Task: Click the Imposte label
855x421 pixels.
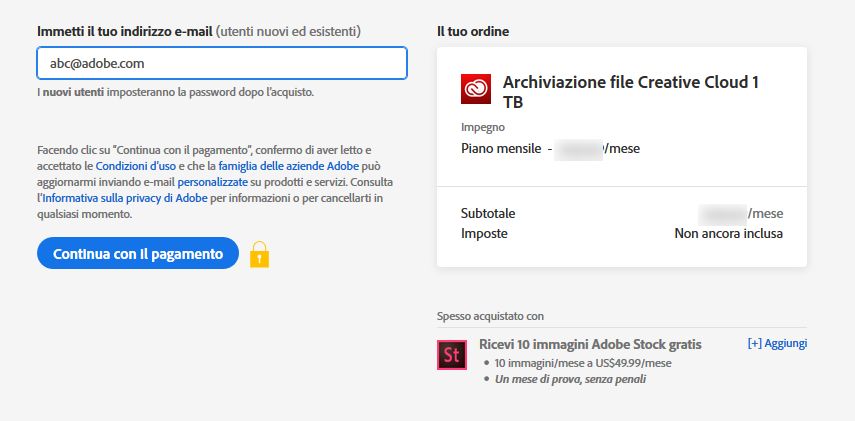Action: click(x=484, y=234)
